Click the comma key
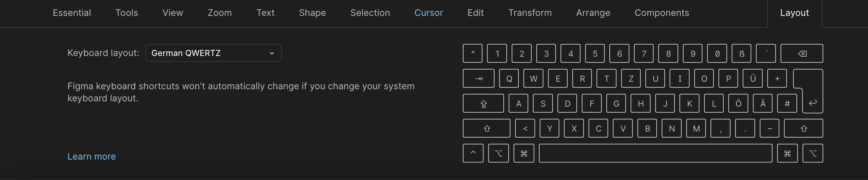The height and width of the screenshot is (180, 868). (720, 128)
